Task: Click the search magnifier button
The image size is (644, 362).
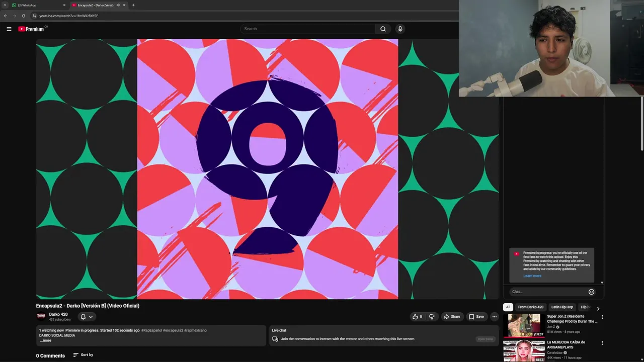Action: [383, 29]
